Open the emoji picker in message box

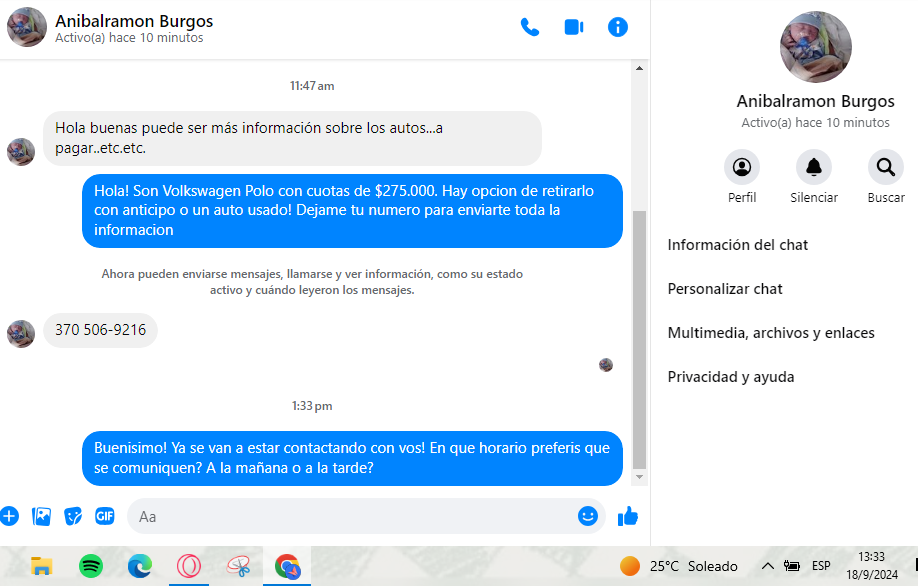tap(588, 516)
